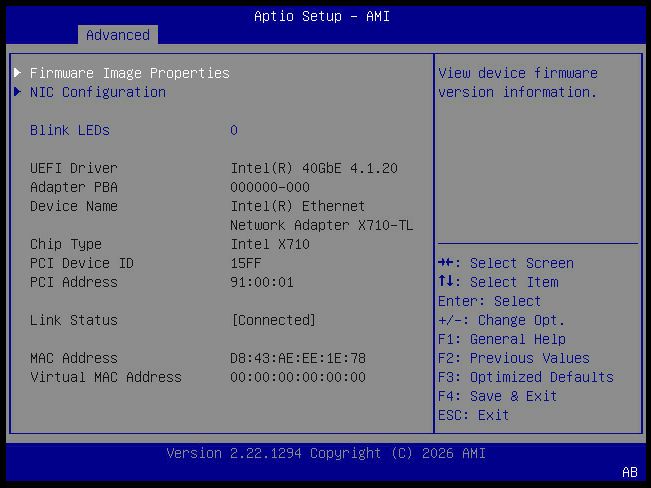Click the F3: Optimized Defaults hint
The image size is (651, 488).
click(x=526, y=378)
